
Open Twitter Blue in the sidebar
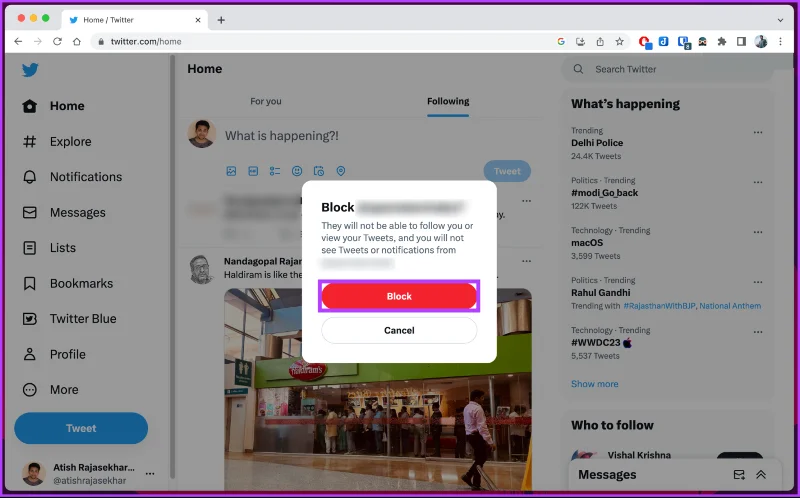tap(69, 319)
